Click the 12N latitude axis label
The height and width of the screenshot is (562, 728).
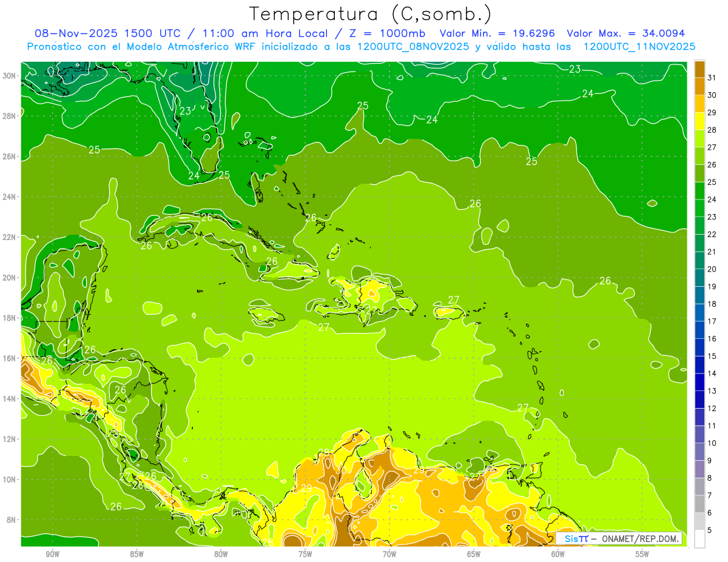(9, 439)
